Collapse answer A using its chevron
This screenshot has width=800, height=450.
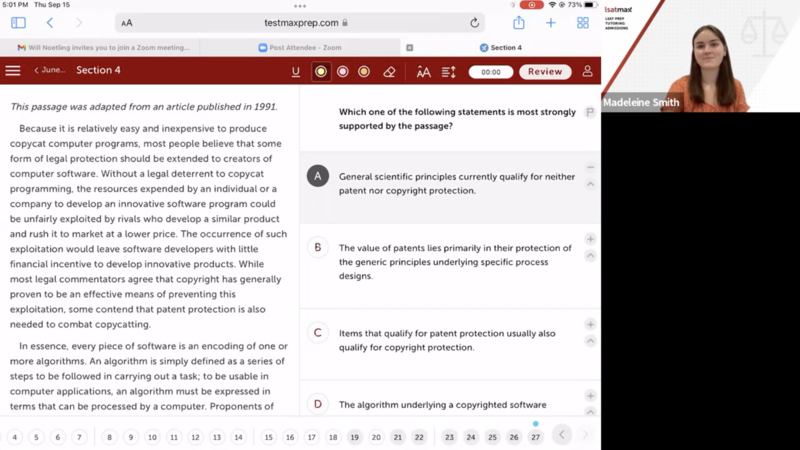[590, 184]
